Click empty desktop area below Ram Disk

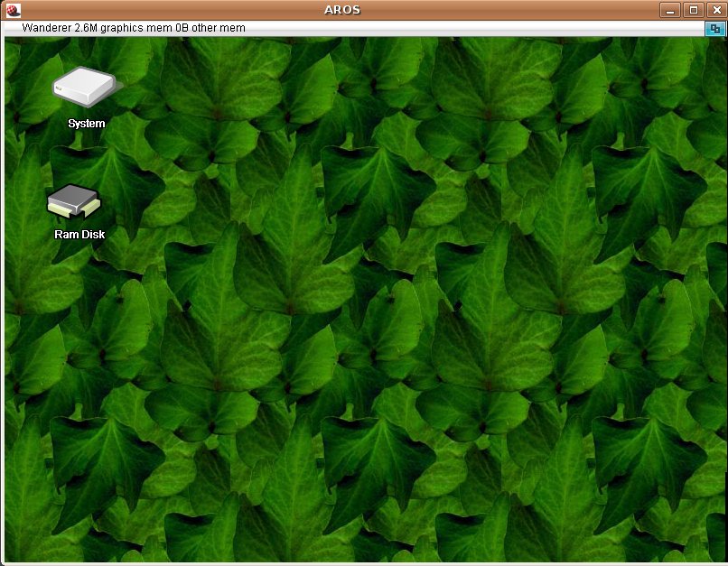coord(77,343)
